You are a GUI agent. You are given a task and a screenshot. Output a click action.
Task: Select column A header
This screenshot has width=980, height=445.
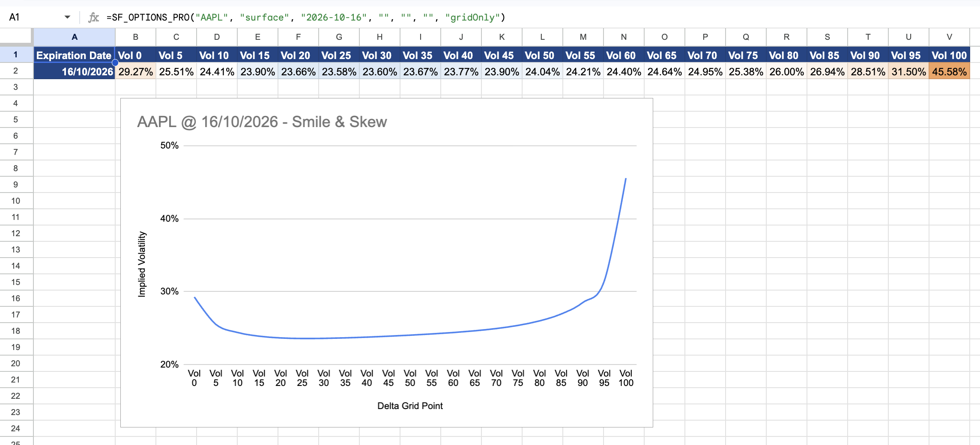click(x=75, y=37)
